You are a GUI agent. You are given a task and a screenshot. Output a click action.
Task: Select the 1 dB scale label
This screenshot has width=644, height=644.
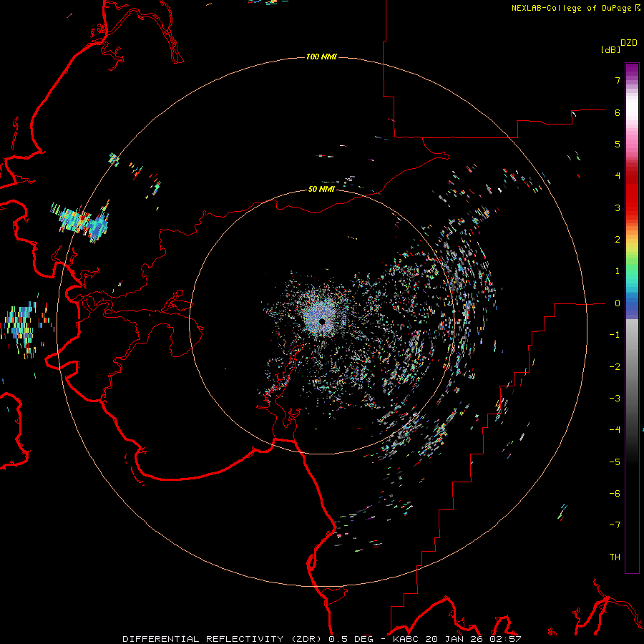618,271
